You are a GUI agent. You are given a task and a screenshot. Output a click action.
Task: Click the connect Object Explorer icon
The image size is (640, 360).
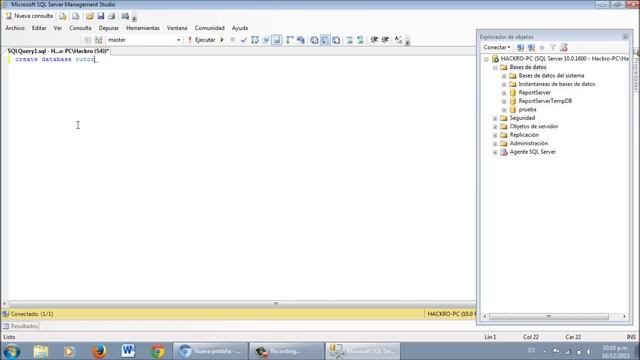(520, 48)
